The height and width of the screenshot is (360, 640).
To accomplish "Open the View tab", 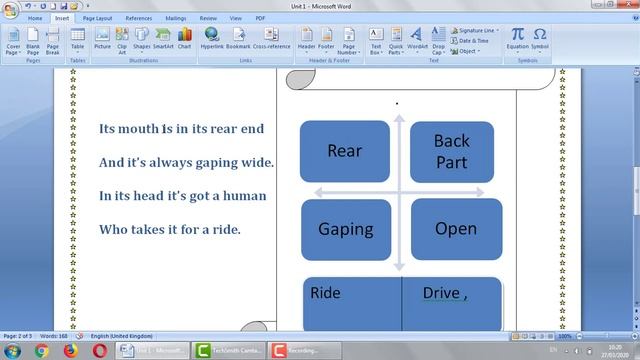I will coord(236,18).
